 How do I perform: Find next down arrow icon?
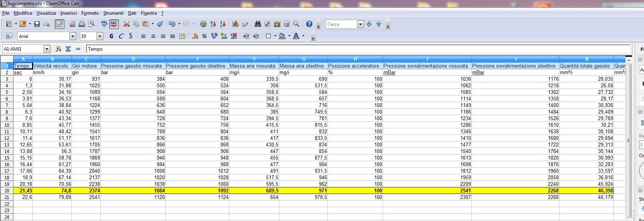[369, 24]
